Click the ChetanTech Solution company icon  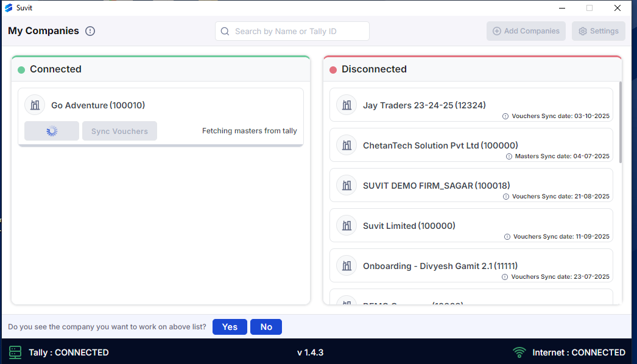tap(347, 145)
